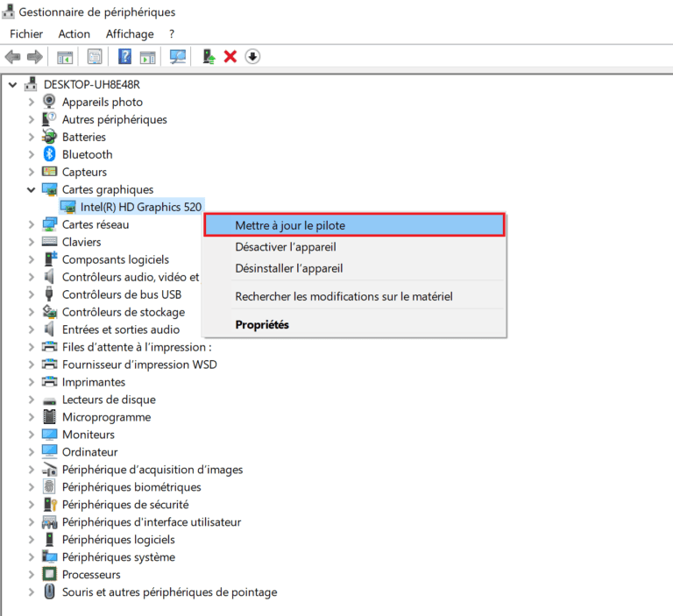Expand the Contrôleurs de stockage category
Screen dimensions: 673x616
31,312
